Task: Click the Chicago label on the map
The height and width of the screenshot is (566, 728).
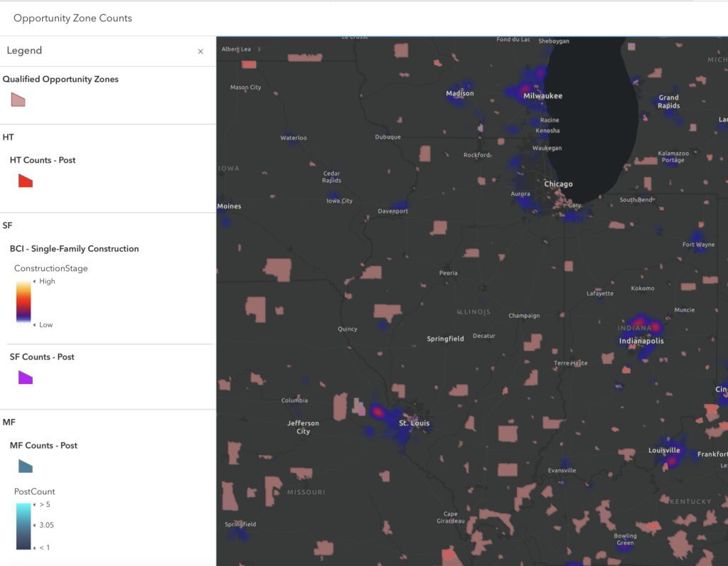Action: tap(558, 184)
